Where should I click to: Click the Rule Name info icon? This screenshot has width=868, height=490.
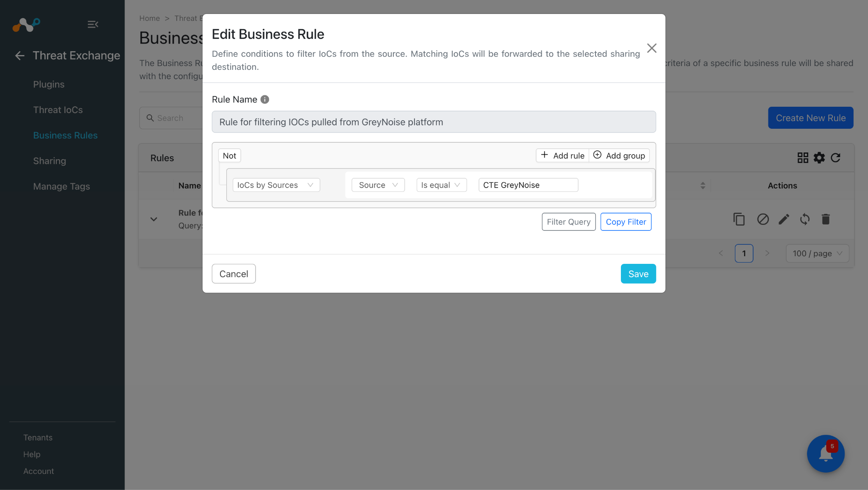tap(264, 100)
